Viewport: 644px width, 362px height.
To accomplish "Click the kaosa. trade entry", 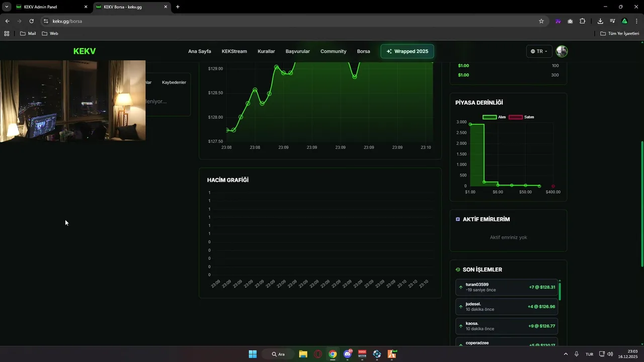I will click(507, 326).
